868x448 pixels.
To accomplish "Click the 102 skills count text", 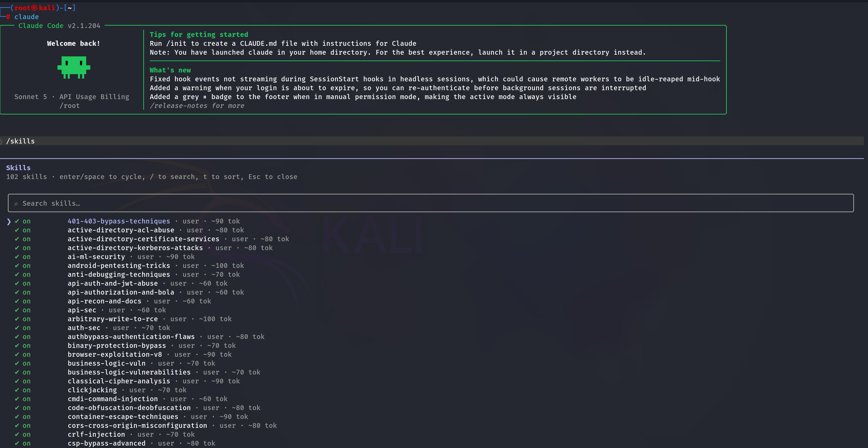I will 27,177.
